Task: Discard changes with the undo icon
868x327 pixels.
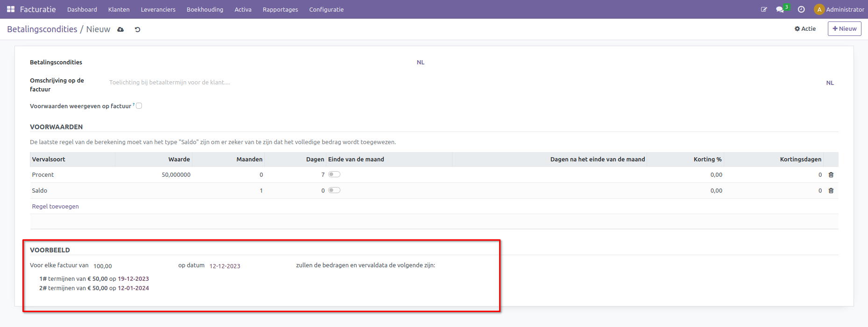Action: (137, 29)
